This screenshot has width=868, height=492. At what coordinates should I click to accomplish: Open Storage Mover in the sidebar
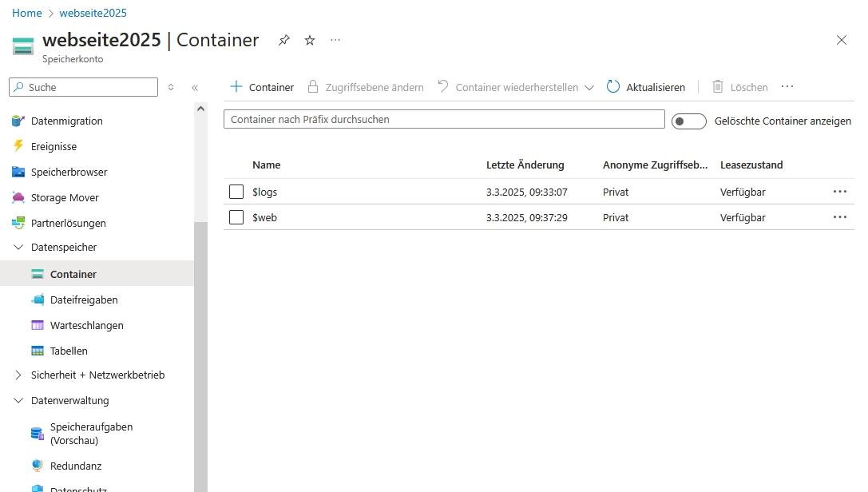[65, 197]
